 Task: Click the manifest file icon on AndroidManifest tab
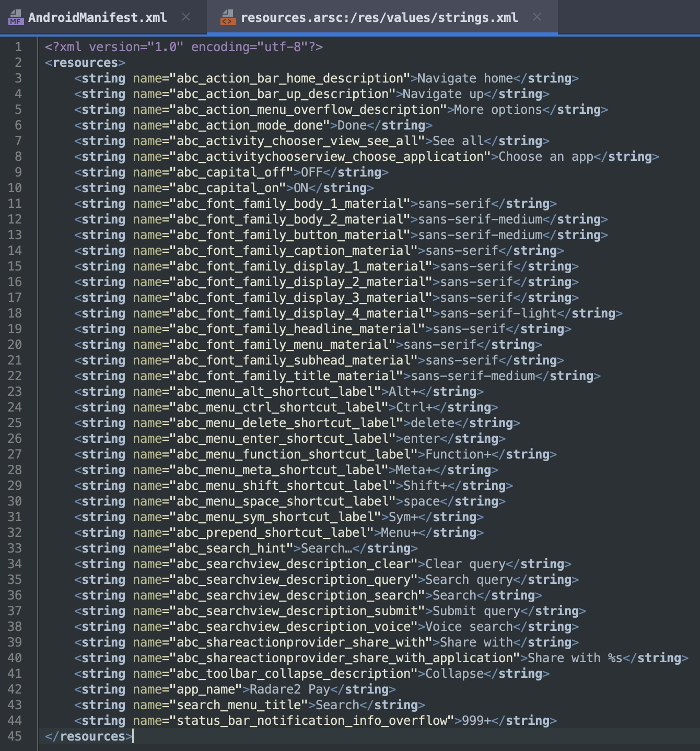point(16,18)
